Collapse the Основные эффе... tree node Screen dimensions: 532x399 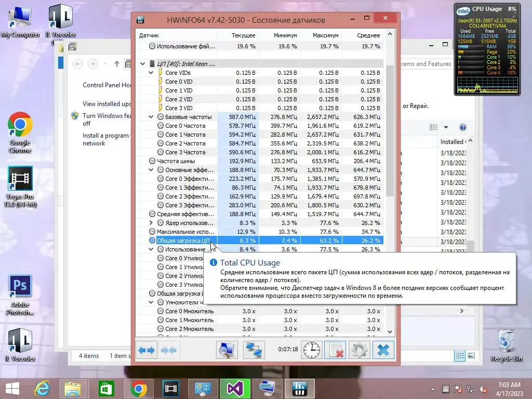coord(151,170)
